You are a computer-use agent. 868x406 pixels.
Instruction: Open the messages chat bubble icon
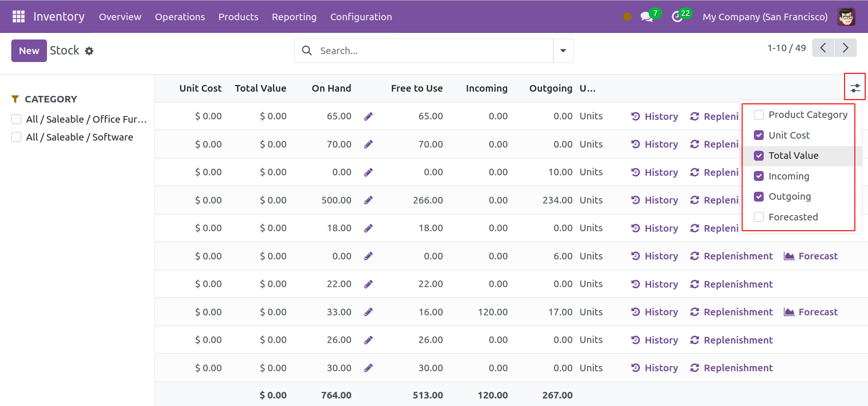pyautogui.click(x=647, y=17)
